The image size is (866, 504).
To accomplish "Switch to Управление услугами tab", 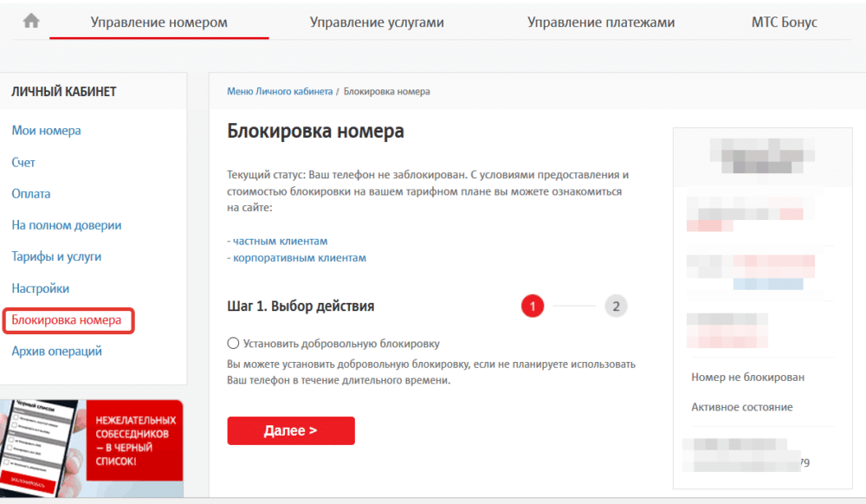I will tap(377, 22).
